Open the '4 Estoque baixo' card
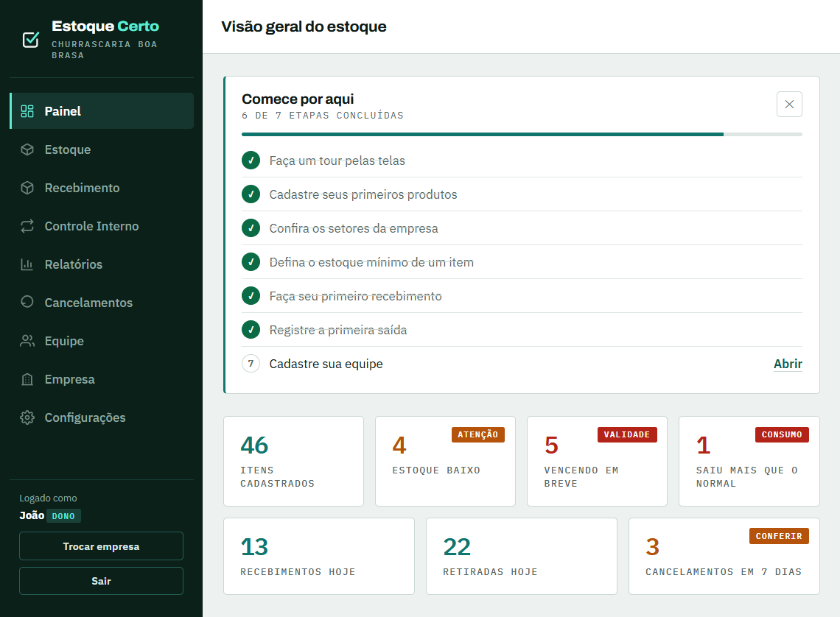Screen dimensions: 840x617 coord(445,462)
